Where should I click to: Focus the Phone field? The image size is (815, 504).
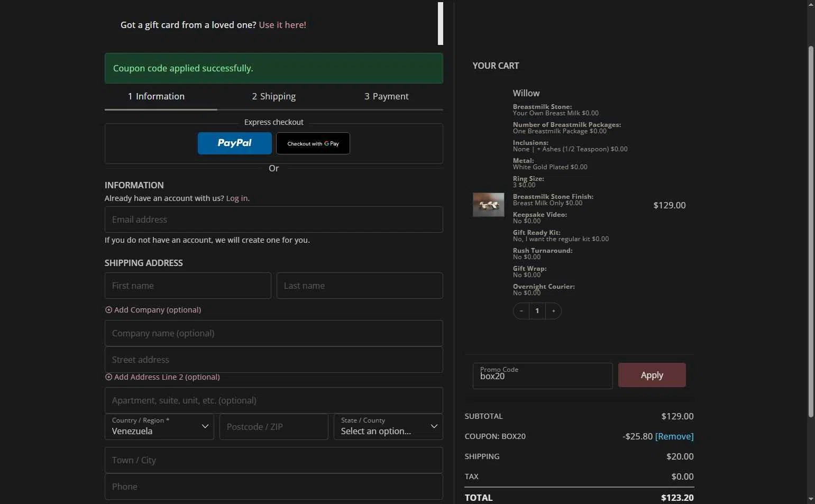(x=274, y=487)
